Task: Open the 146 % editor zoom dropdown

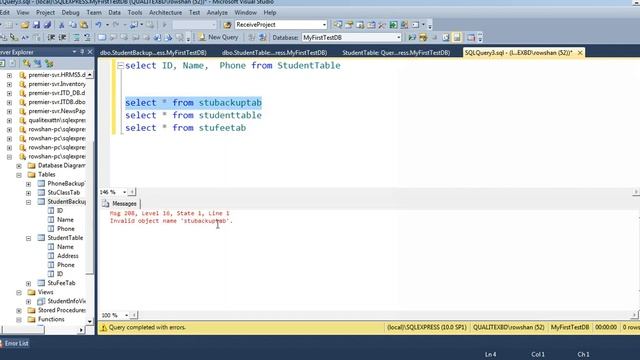Action: pos(124,192)
